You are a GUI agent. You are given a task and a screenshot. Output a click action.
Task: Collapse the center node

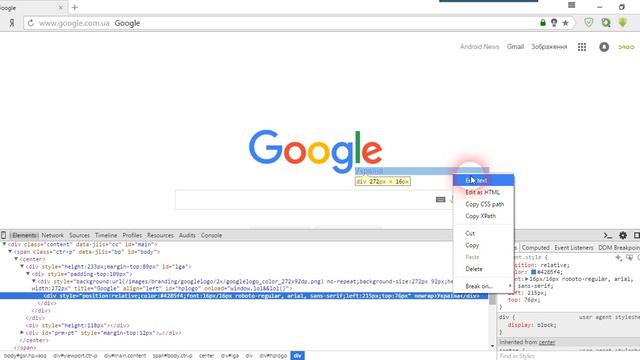[16, 259]
